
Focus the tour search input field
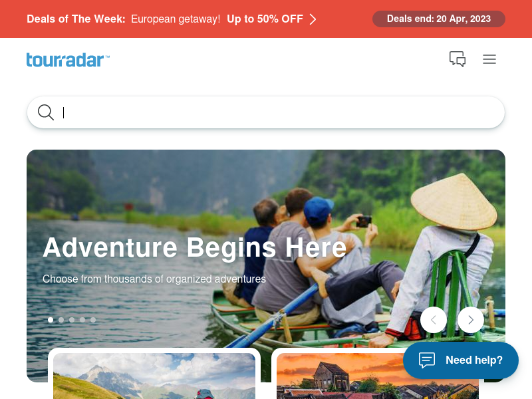pyautogui.click(x=265, y=112)
